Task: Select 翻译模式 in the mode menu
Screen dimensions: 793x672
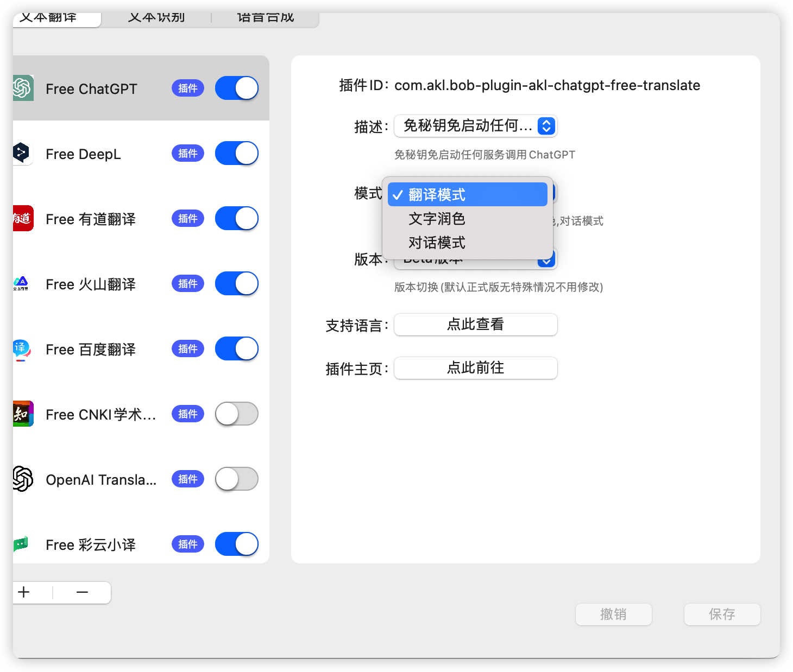Action: (468, 194)
